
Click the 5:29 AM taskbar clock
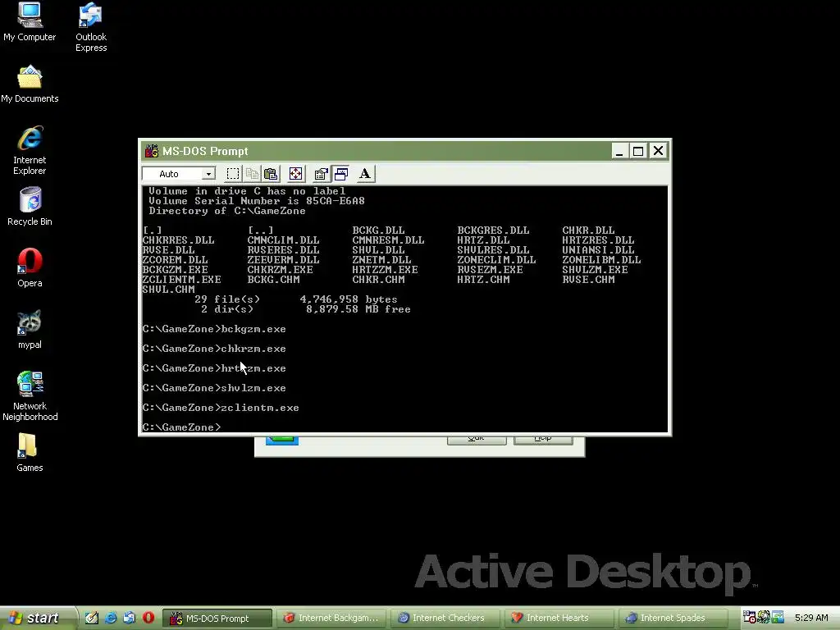pyautogui.click(x=811, y=618)
